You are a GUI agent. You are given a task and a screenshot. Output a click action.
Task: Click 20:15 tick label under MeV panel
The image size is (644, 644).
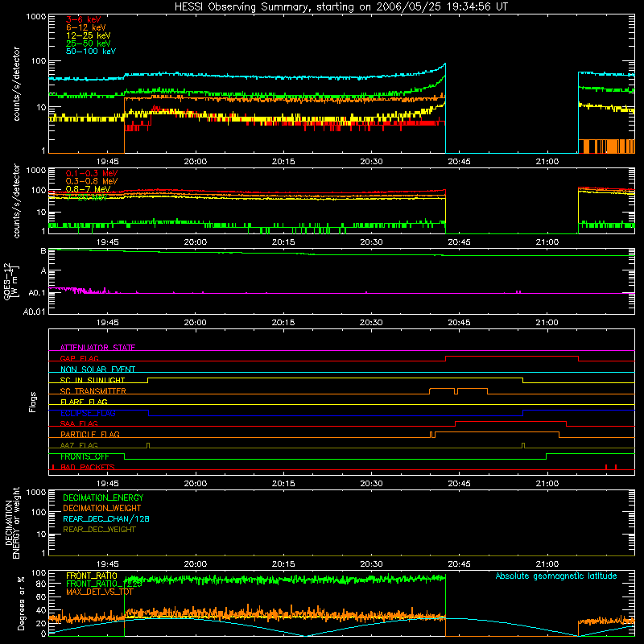tap(283, 242)
